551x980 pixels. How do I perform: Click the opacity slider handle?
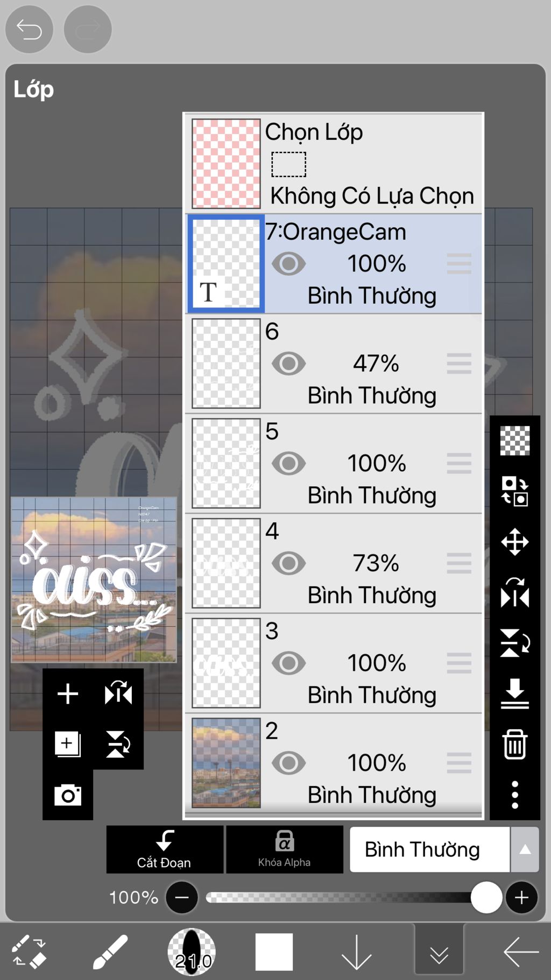point(486,898)
